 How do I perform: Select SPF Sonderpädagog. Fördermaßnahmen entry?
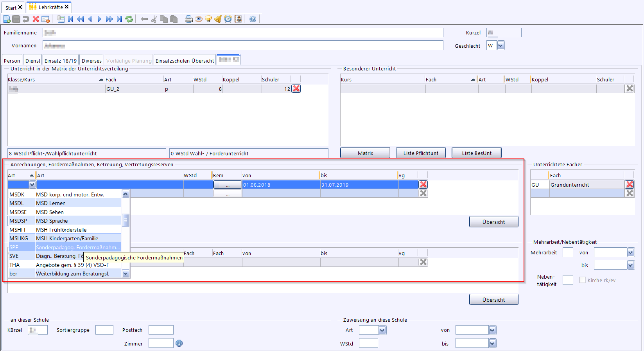[65, 247]
